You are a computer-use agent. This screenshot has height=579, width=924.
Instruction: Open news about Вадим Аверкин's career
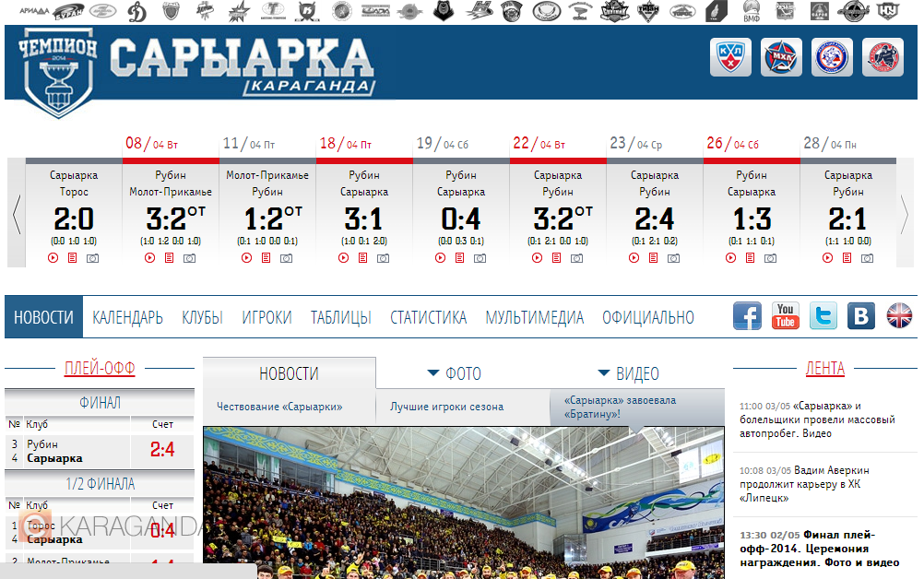click(x=803, y=484)
